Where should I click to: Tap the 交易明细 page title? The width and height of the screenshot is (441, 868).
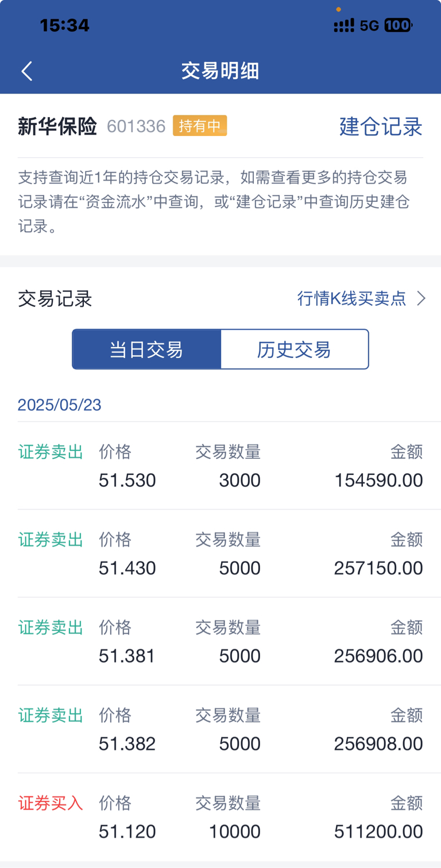pos(220,71)
